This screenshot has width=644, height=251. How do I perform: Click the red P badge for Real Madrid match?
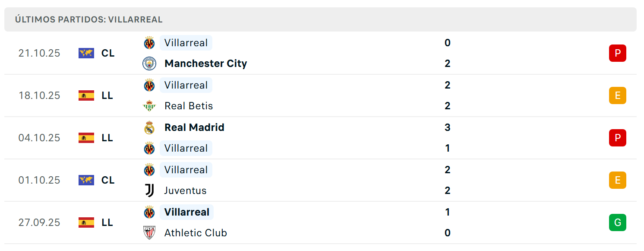618,138
